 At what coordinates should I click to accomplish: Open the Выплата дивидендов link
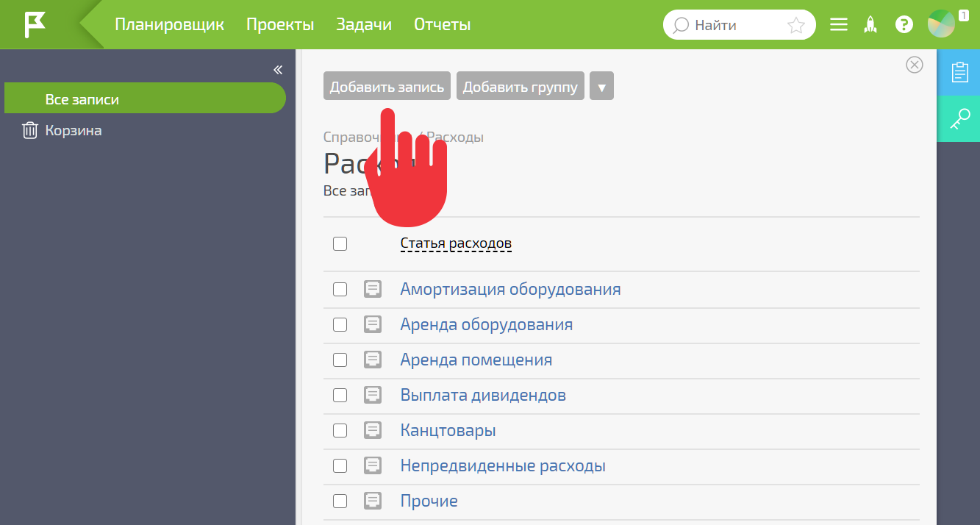(x=483, y=395)
